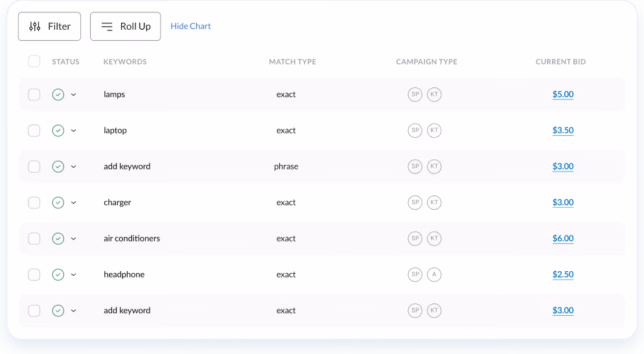The height and width of the screenshot is (354, 644).
Task: Select the headphone keyword text
Action: coord(124,274)
